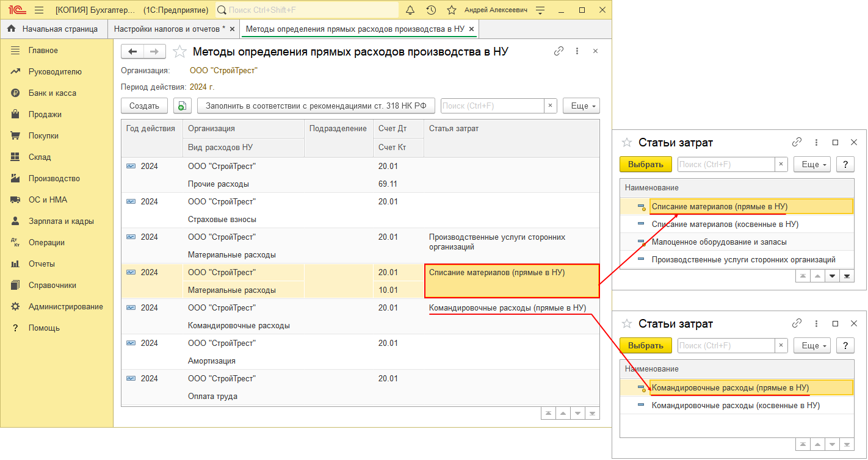
Task: Select Командировочные расходы (косвенные в НУ) row
Action: [737, 405]
